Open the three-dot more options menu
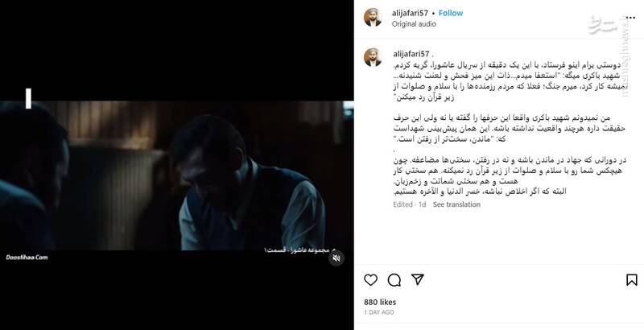This screenshot has height=330, width=644. point(631,18)
